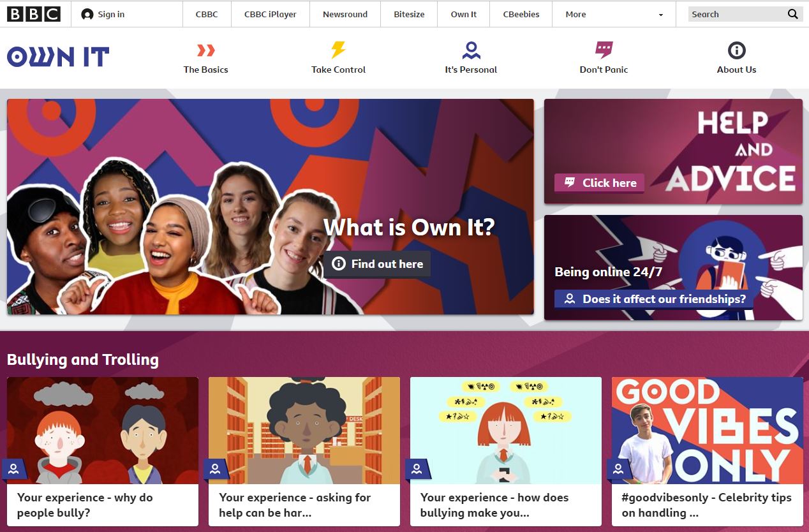Open the Own It logo homepage
The width and height of the screenshot is (809, 532).
[58, 57]
